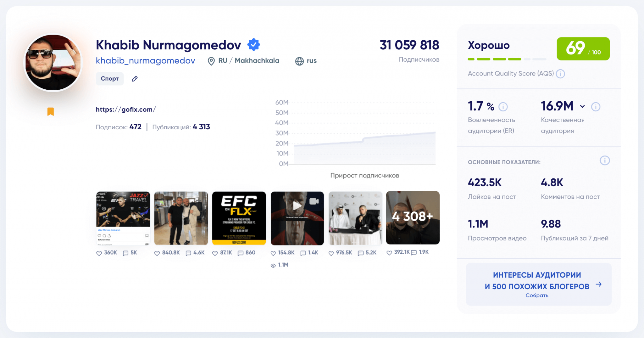Click the globe language icon beside rus

coord(299,61)
